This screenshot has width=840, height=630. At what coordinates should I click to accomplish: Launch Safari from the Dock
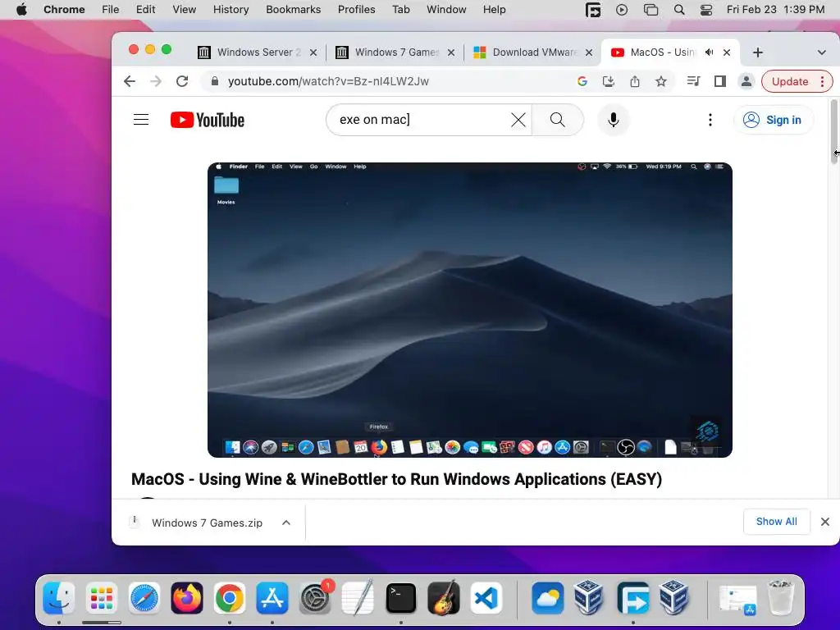pos(144,598)
